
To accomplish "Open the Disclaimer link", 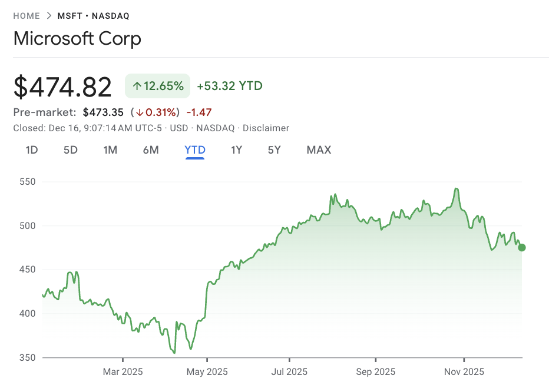I will click(266, 128).
